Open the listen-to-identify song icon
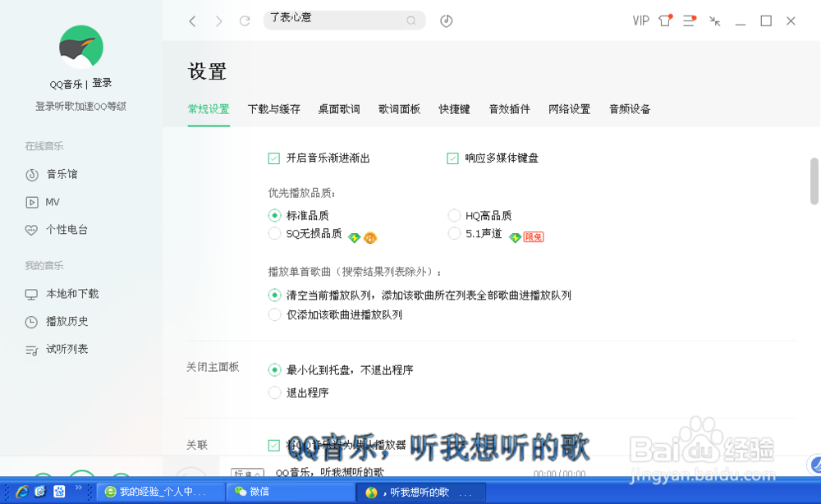The image size is (821, 504). click(446, 21)
